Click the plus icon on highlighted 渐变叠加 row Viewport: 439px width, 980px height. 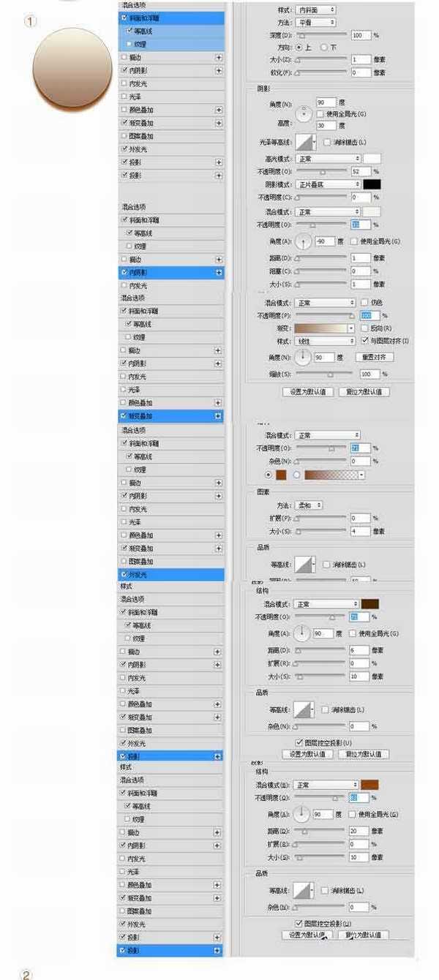[x=218, y=415]
